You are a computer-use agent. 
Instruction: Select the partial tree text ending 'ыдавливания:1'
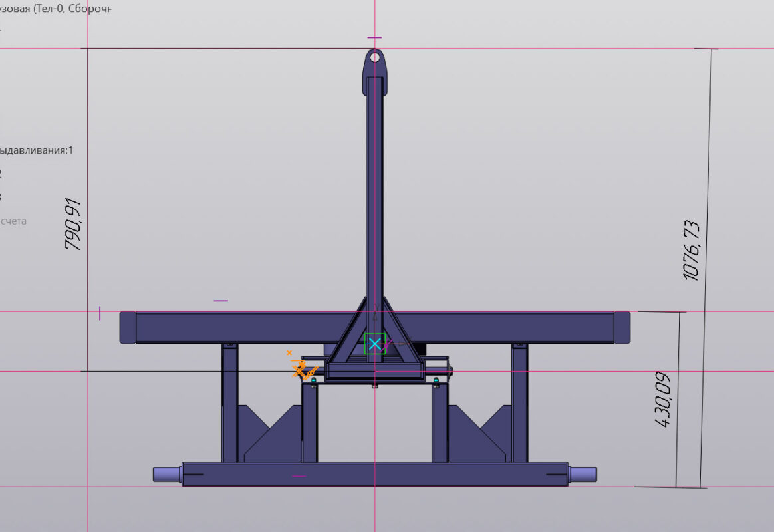click(37, 150)
